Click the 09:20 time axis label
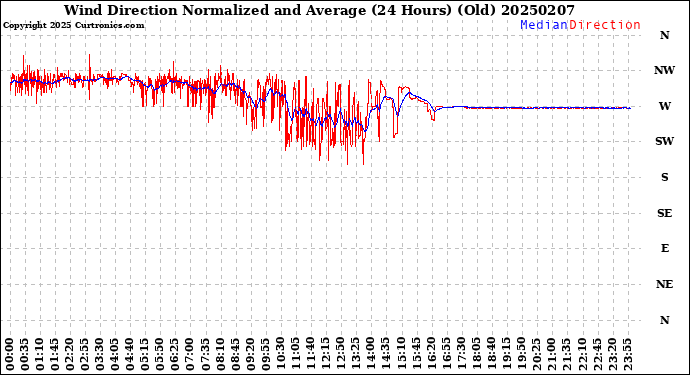Screen dimensions: 690x375 pos(250,355)
